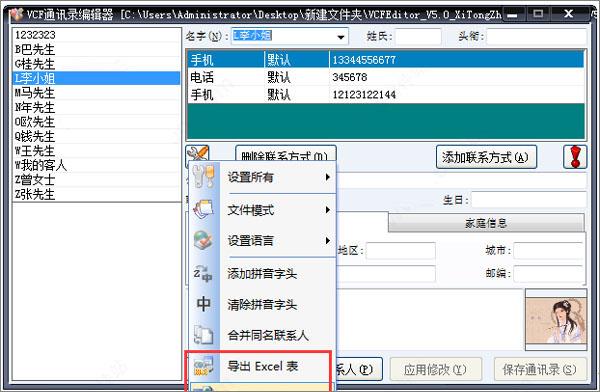This screenshot has height=392, width=600.
Task: Expand the 文件模式 submenu arrow
Action: (328, 210)
